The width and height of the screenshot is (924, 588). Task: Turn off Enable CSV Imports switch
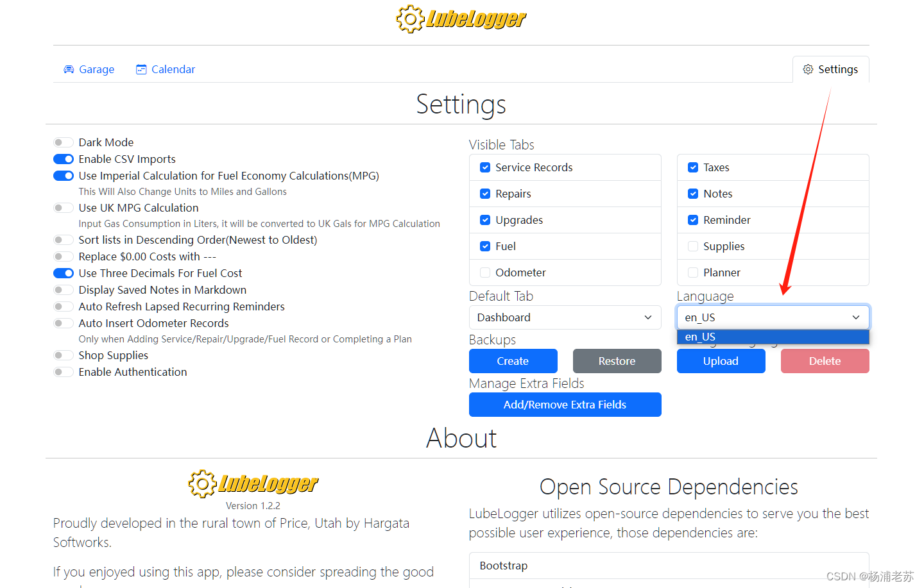tap(64, 159)
